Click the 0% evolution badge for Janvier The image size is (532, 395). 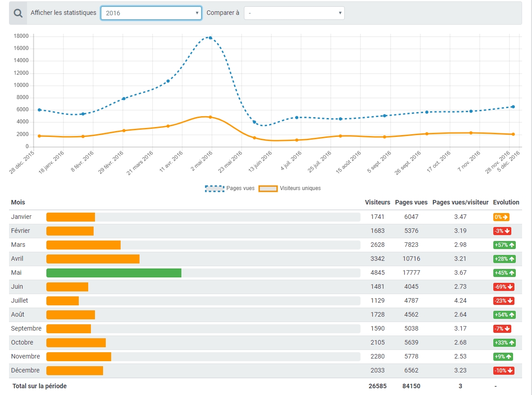point(501,217)
